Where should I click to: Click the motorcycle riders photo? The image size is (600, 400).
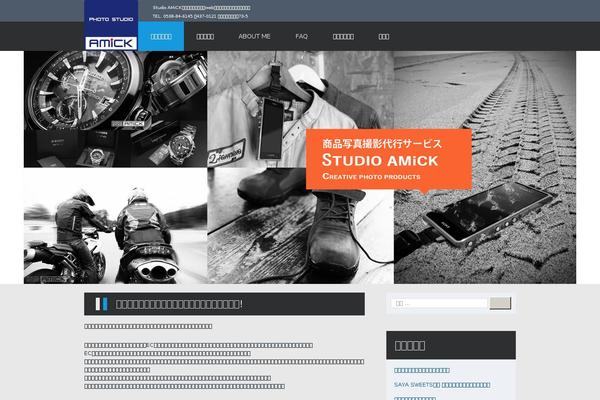coord(115,226)
